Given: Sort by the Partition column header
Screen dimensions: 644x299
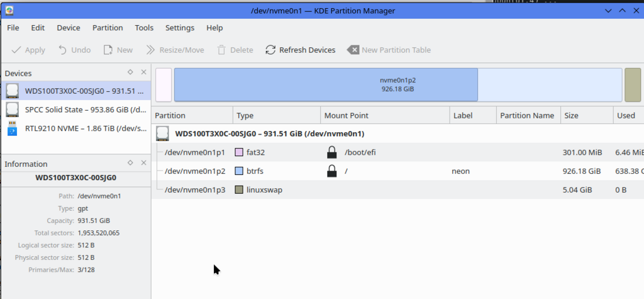Looking at the screenshot, I should (192, 116).
